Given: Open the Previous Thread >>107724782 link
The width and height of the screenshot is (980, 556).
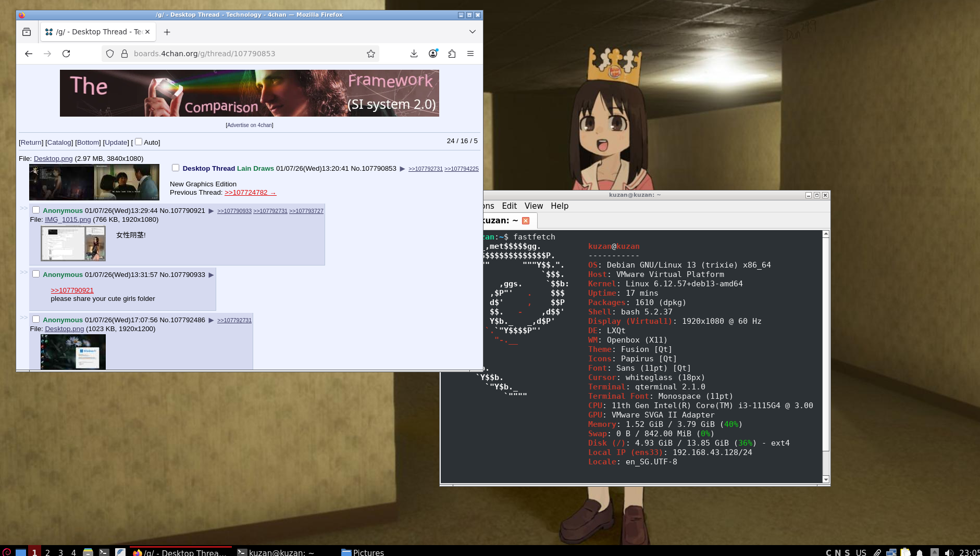Looking at the screenshot, I should (250, 193).
